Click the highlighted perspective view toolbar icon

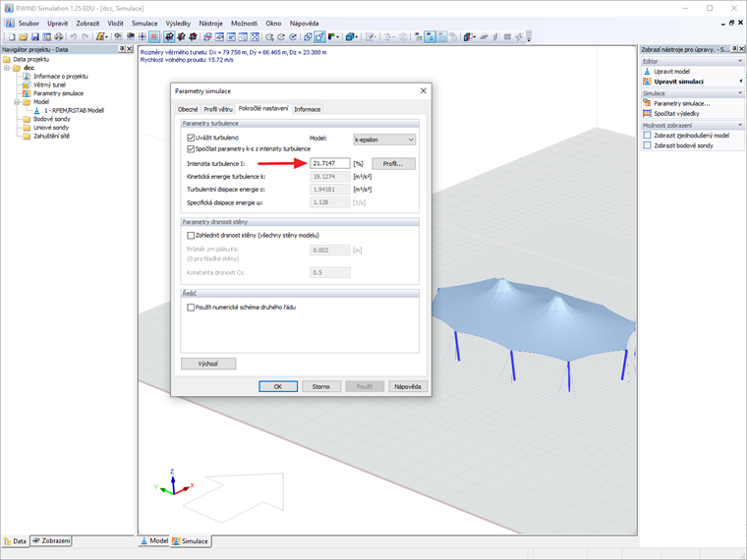tap(319, 36)
